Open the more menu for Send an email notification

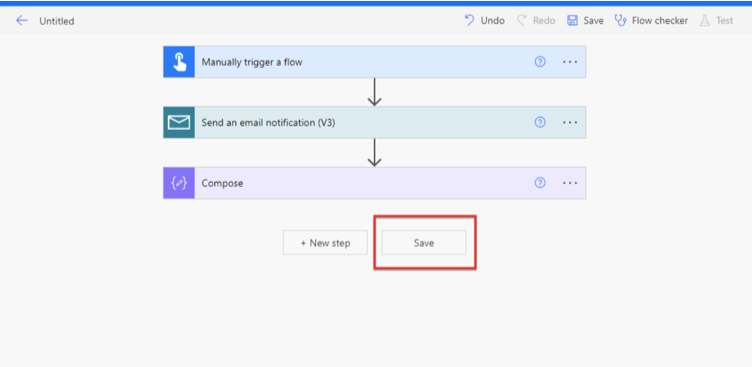tap(570, 122)
